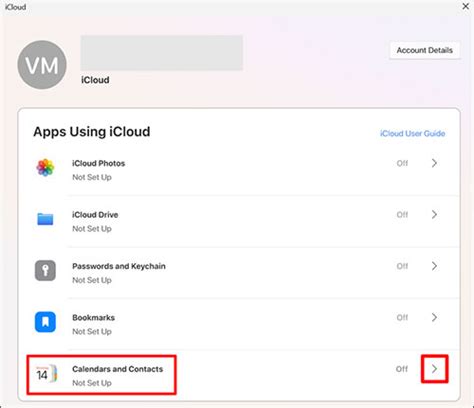Open Passwords and Keychain chevron

pos(434,266)
